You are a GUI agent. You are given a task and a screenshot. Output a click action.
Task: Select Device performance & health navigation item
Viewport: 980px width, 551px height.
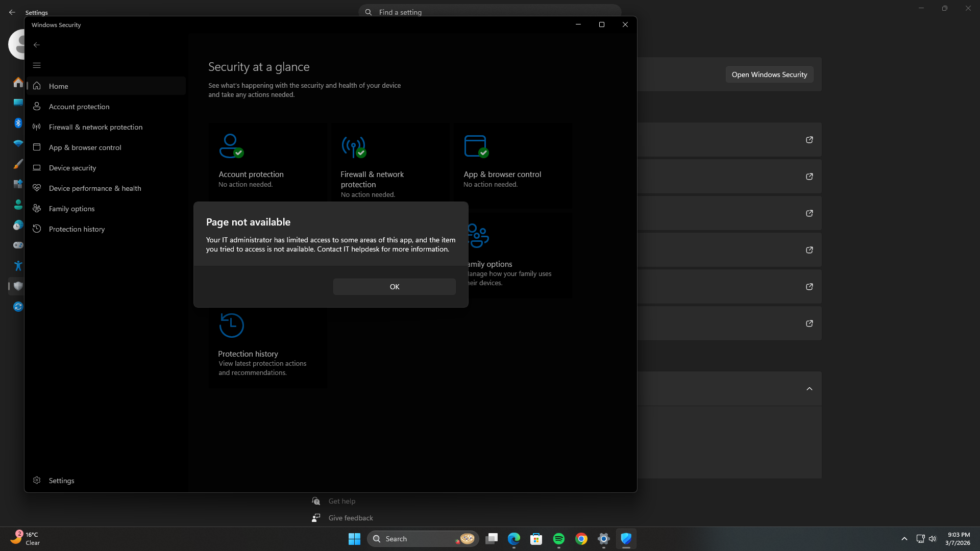click(95, 188)
